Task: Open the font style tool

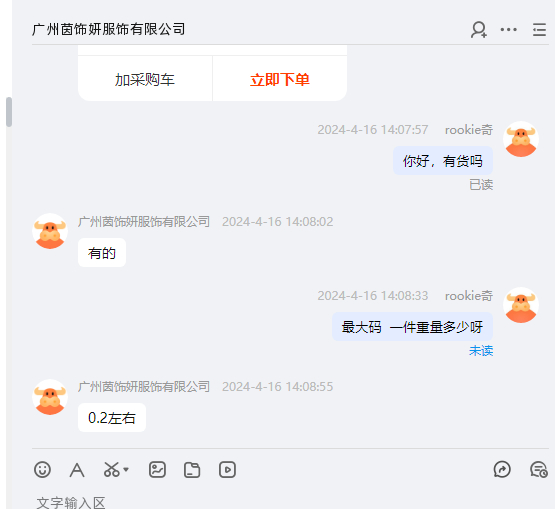Action: click(x=77, y=470)
